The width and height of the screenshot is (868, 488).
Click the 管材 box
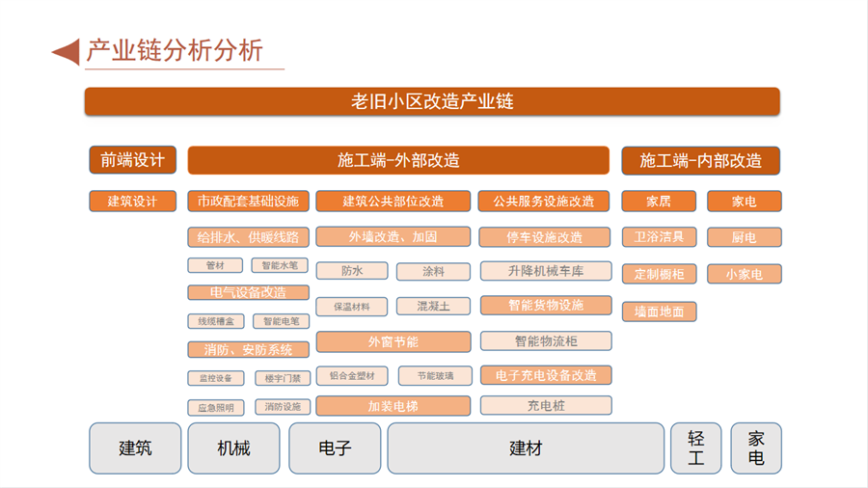(x=215, y=265)
